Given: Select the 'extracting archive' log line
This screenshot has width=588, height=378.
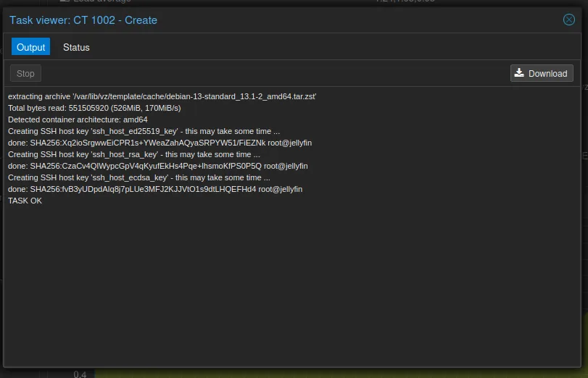Looking at the screenshot, I should pyautogui.click(x=162, y=96).
